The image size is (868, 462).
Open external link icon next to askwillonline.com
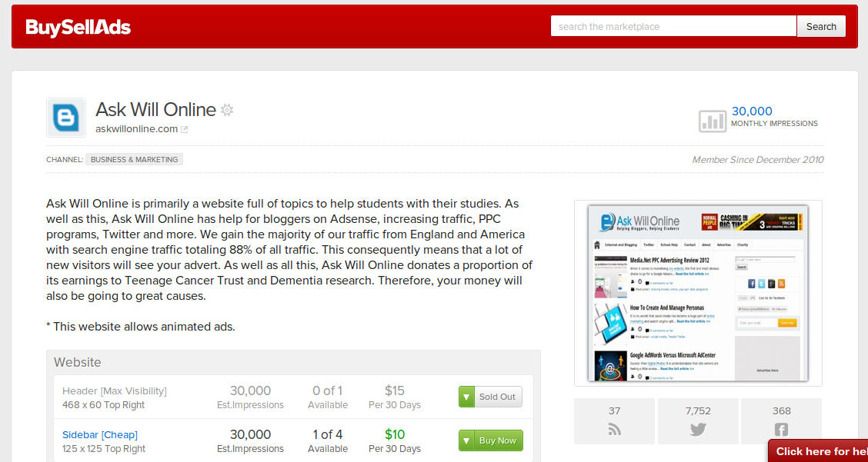(185, 129)
